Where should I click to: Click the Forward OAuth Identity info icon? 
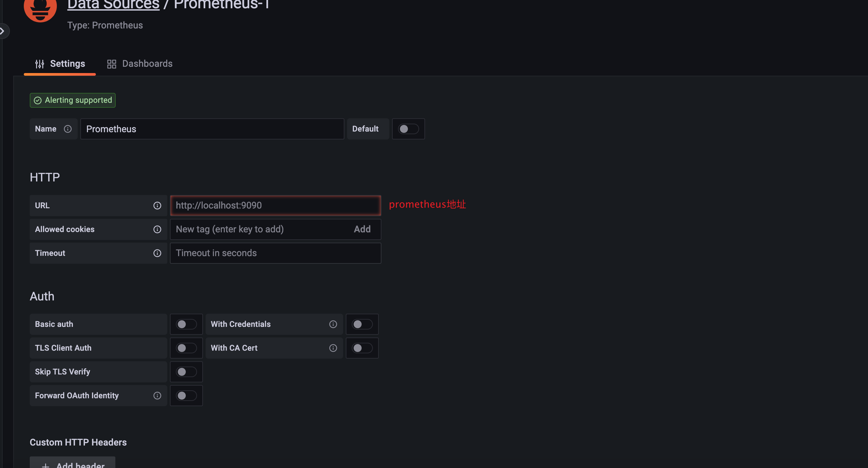[x=157, y=396]
